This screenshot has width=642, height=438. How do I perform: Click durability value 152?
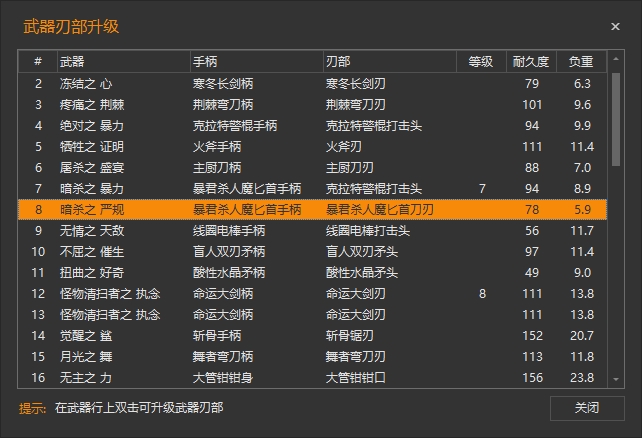pyautogui.click(x=532, y=336)
